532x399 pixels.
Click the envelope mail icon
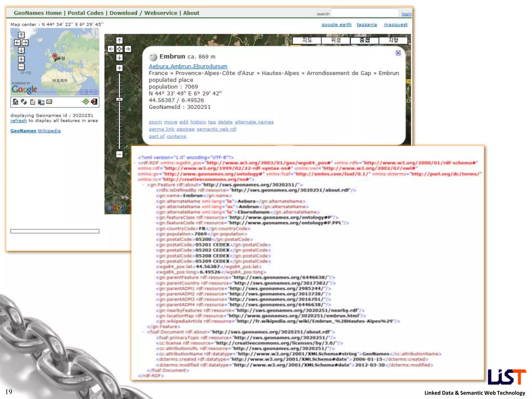point(49,102)
